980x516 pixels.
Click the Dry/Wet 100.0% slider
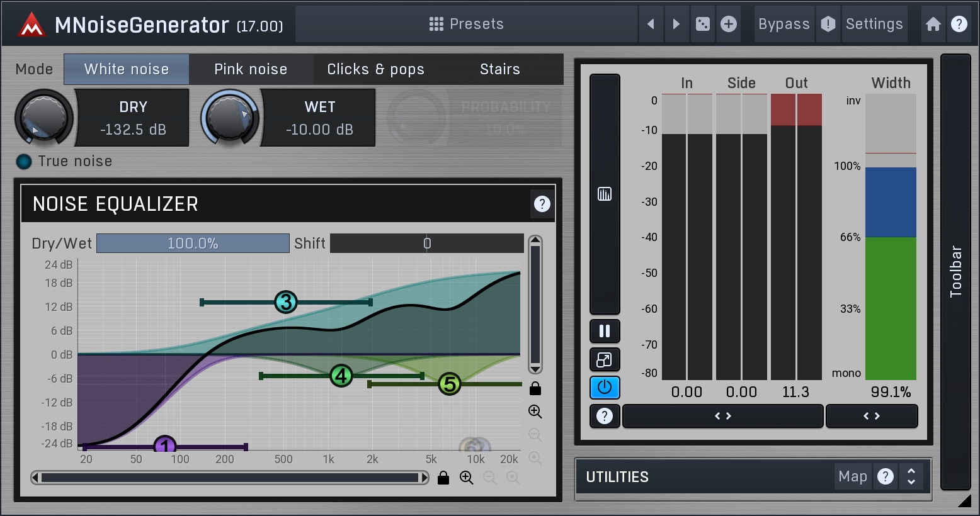(193, 244)
